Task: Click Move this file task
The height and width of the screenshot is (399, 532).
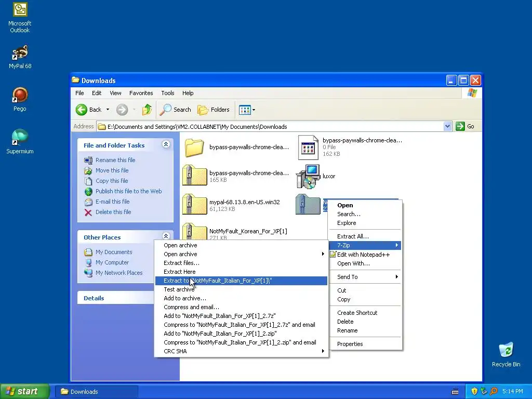Action: [x=112, y=170]
